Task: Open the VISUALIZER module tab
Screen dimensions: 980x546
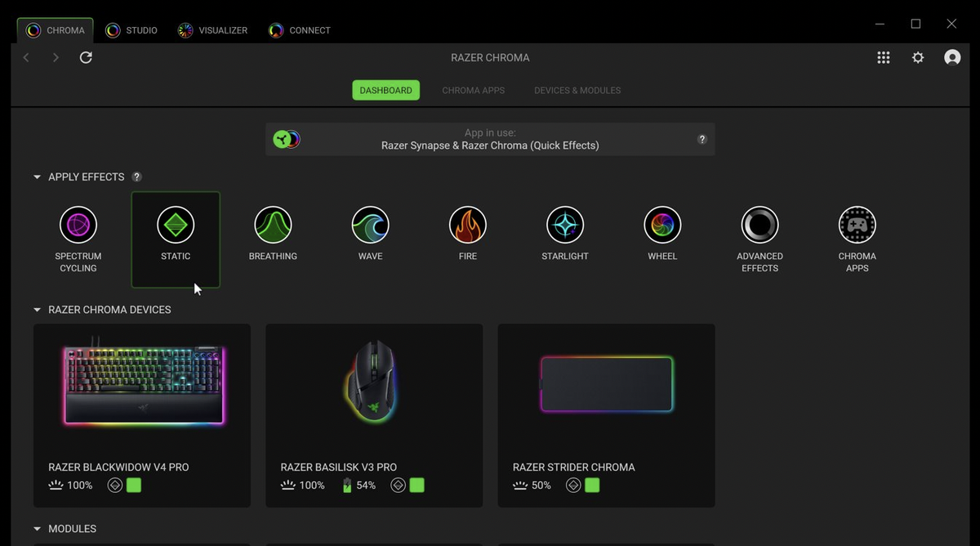Action: point(212,30)
